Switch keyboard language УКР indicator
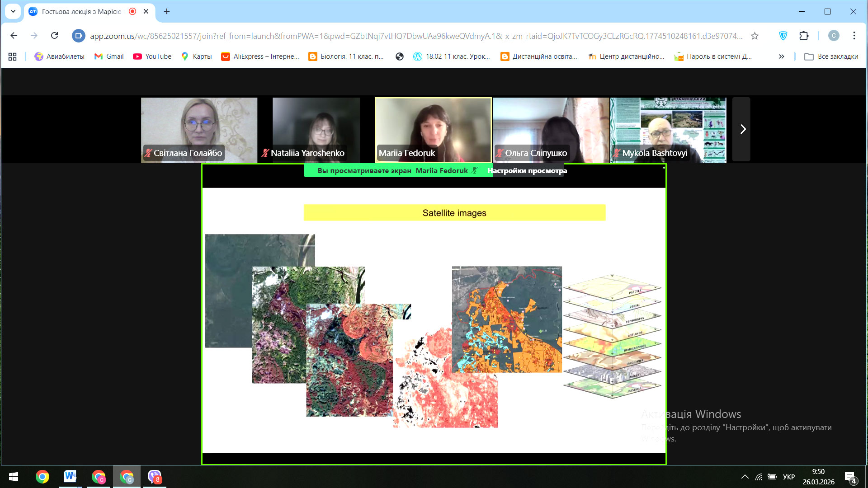Screen dimensions: 868x488 [x=788, y=477]
